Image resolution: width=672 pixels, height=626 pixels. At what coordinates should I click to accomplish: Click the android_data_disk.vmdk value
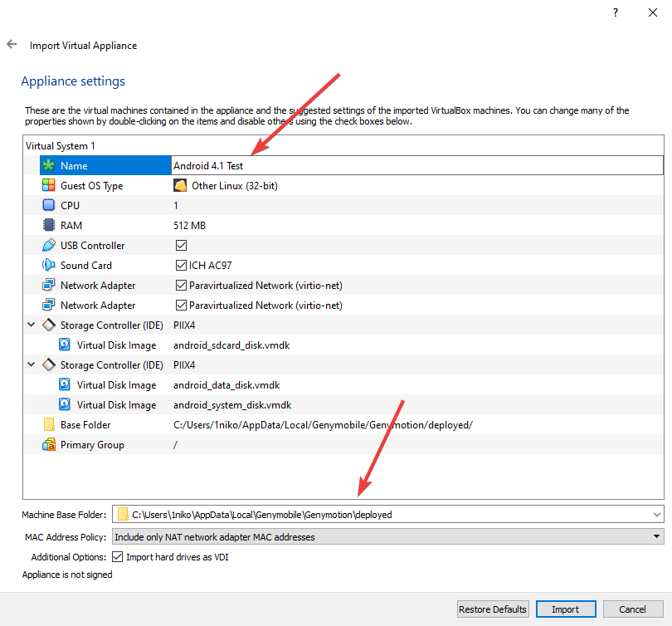pyautogui.click(x=226, y=385)
